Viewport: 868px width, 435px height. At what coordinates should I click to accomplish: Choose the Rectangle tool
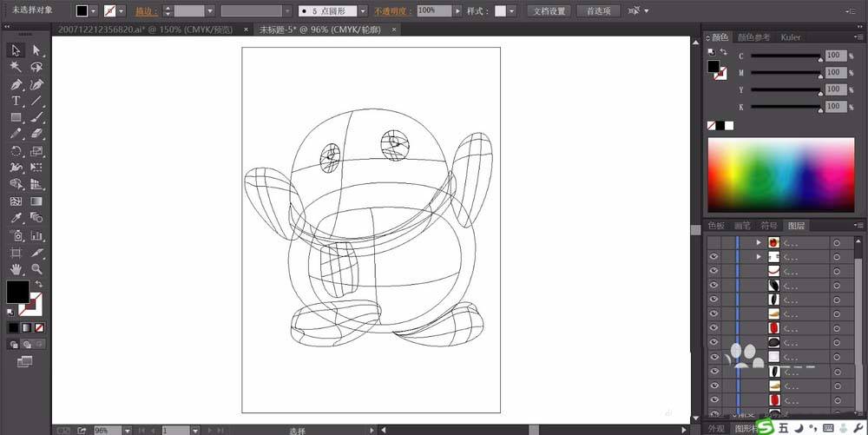(x=16, y=117)
